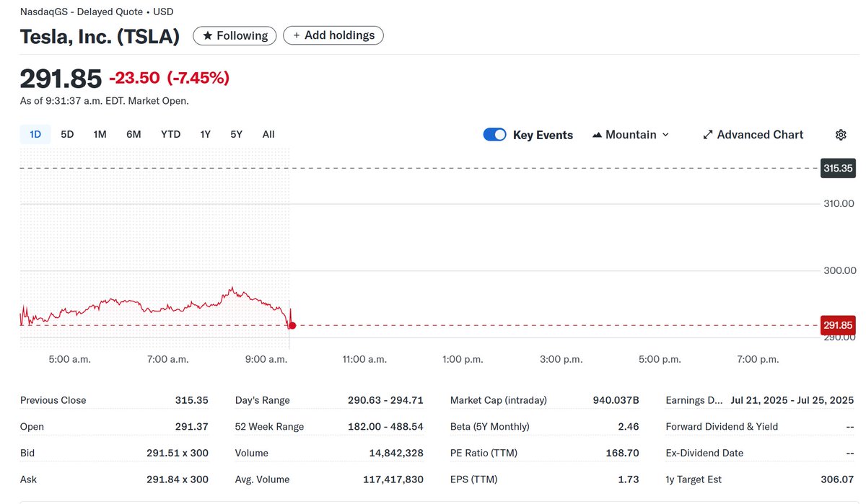Click the 1y Target Est value 306.07
The height and width of the screenshot is (504, 866).
838,479
